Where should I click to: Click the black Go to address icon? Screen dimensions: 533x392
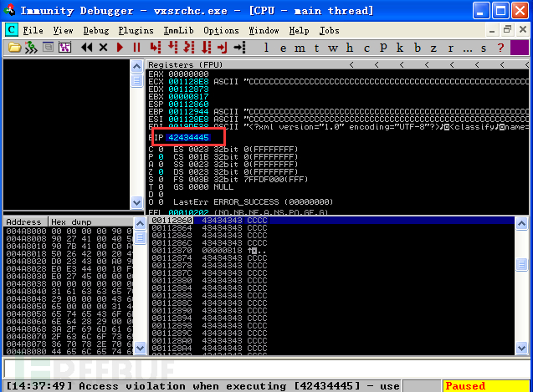click(x=239, y=47)
